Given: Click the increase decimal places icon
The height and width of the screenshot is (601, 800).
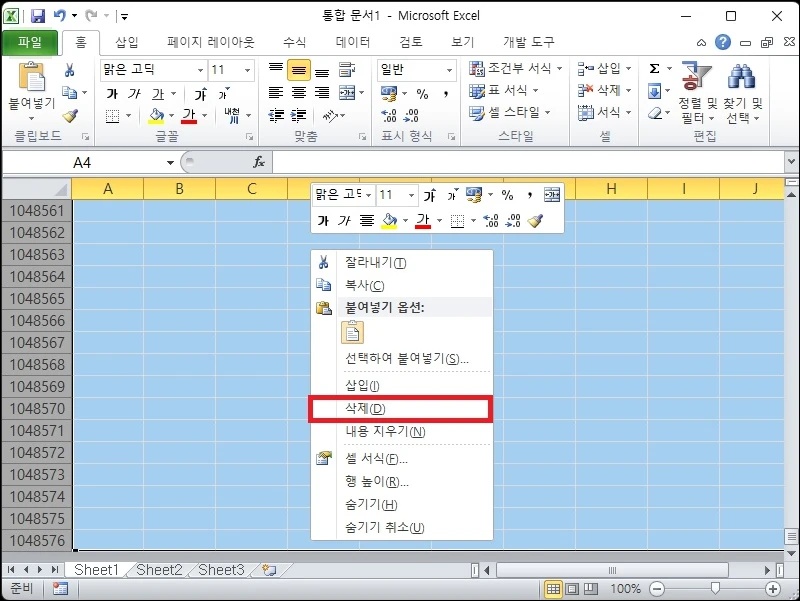Looking at the screenshot, I should click(x=387, y=113).
